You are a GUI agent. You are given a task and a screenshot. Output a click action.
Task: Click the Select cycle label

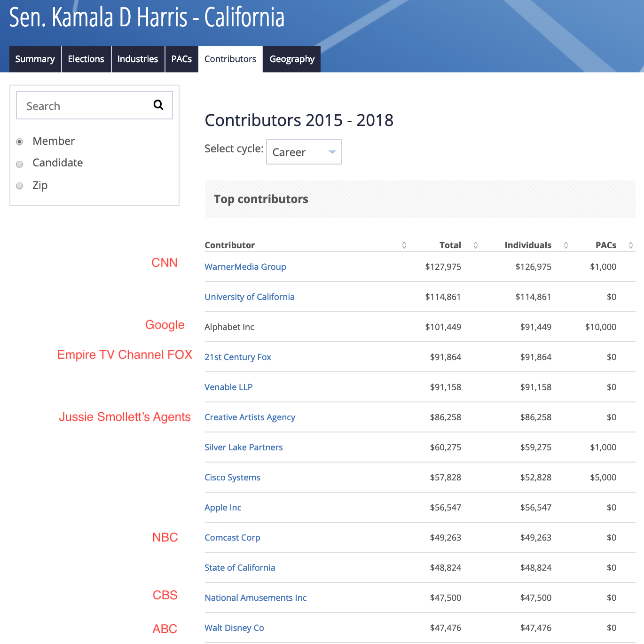(234, 149)
